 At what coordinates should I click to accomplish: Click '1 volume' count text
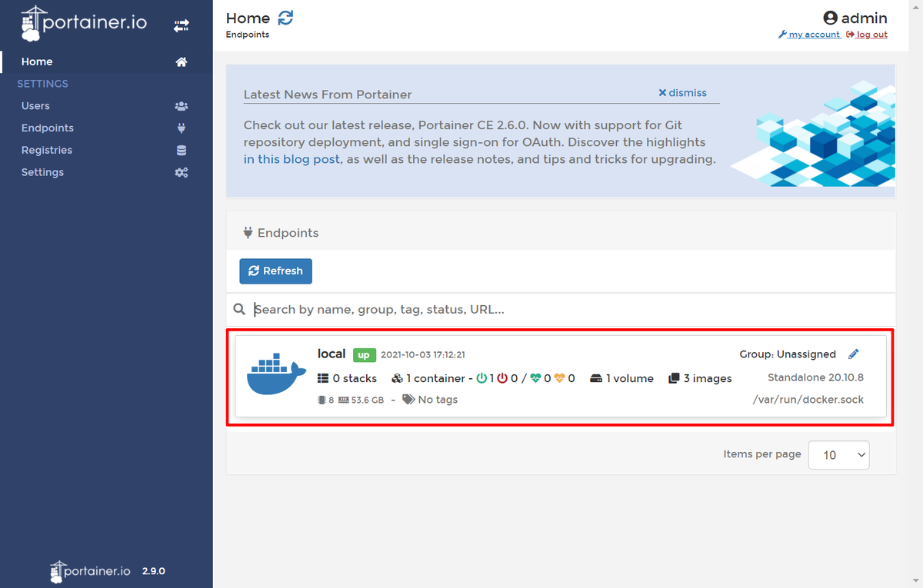tap(630, 378)
